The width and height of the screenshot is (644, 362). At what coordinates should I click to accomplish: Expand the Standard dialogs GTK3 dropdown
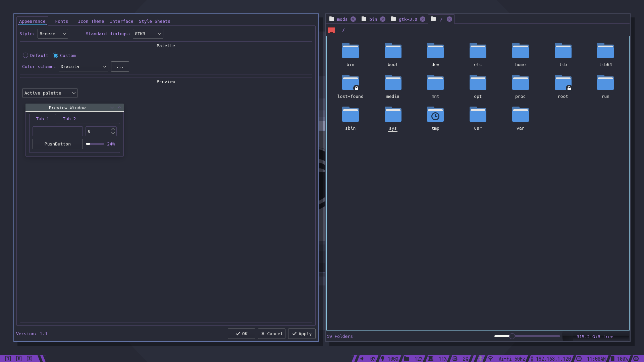(148, 34)
